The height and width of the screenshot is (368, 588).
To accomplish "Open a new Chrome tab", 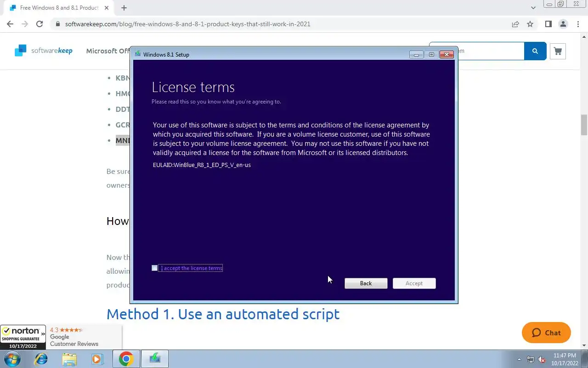I will (x=124, y=8).
